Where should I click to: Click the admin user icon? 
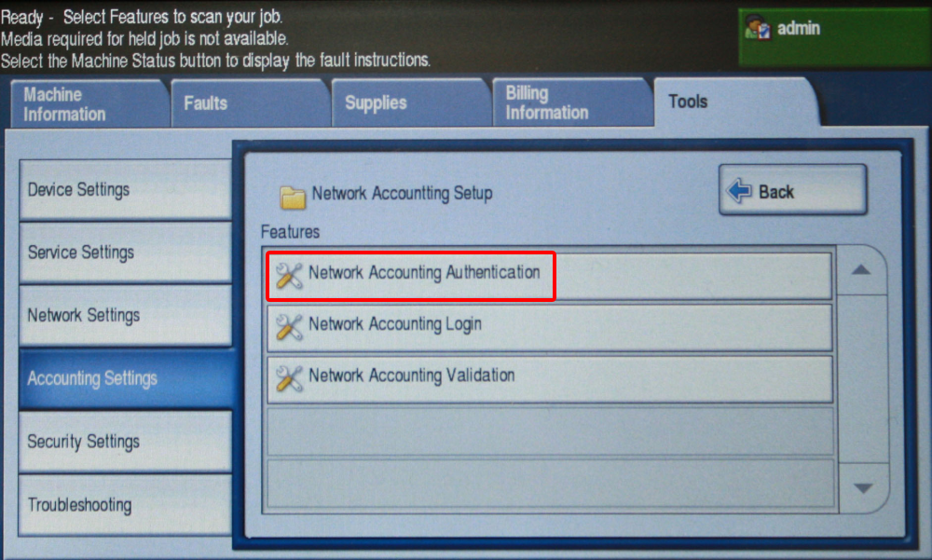coord(758,30)
